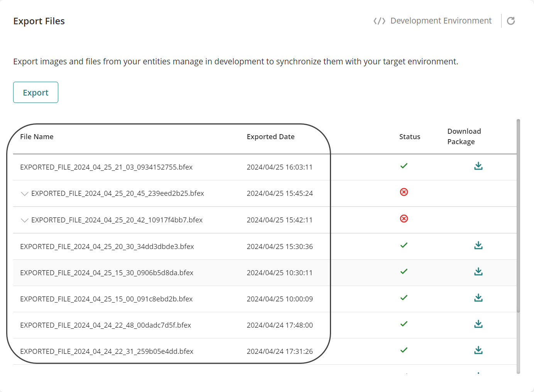Expand row EXPORTED_FILE_2024_04_25_20_42_10917f4bb7.bfex chevron

(x=25, y=220)
